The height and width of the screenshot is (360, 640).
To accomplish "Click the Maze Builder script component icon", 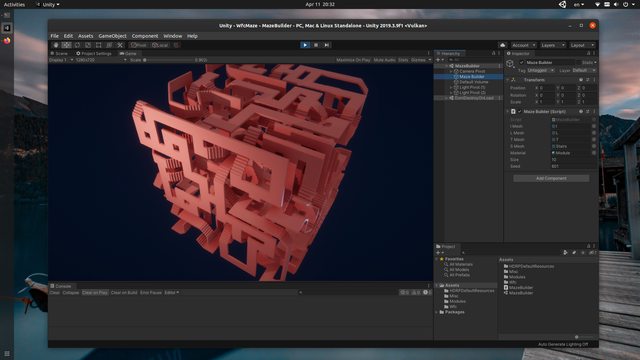I will [513, 111].
